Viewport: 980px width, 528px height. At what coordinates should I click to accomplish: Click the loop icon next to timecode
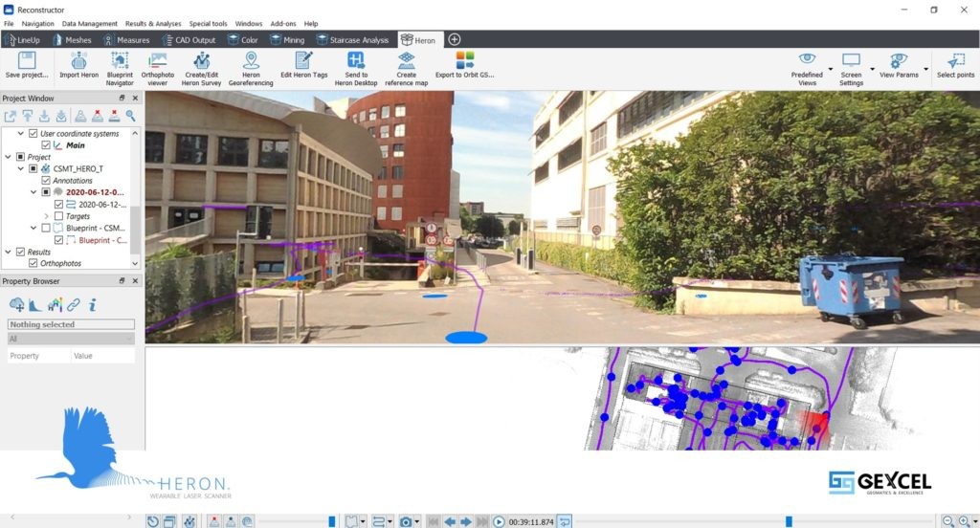[565, 521]
